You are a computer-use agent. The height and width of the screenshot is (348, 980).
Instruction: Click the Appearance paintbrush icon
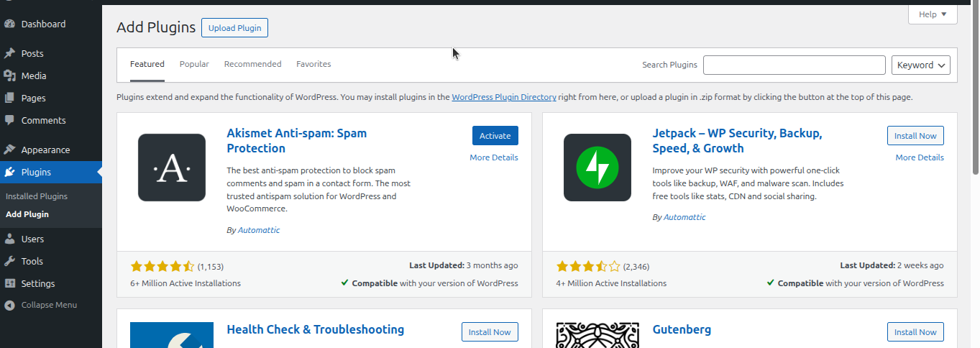[9, 150]
